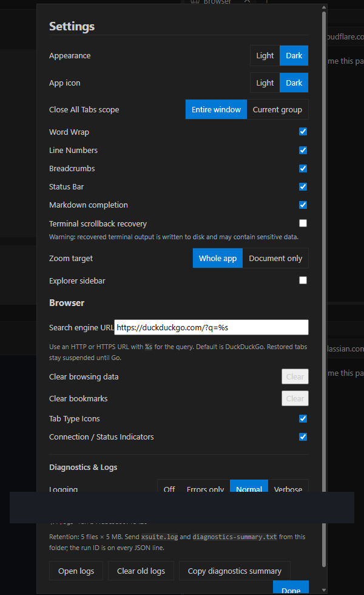Click Done to close Settings

(x=291, y=587)
